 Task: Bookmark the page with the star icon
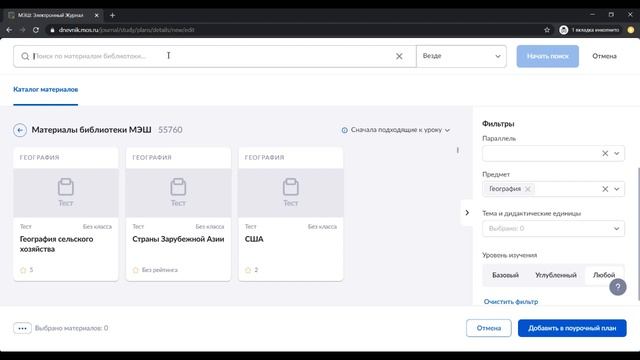[x=547, y=30]
